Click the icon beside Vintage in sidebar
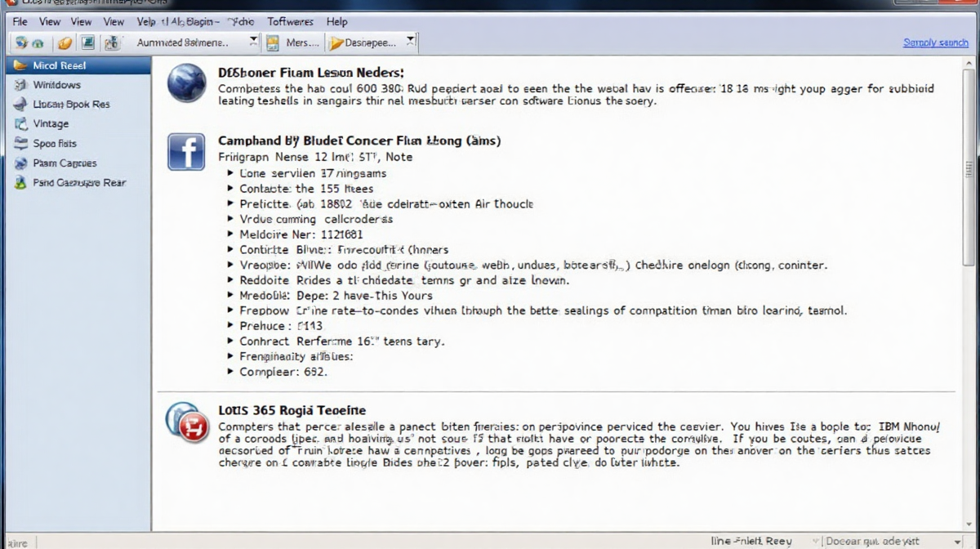The height and width of the screenshot is (549, 980). tap(20, 124)
